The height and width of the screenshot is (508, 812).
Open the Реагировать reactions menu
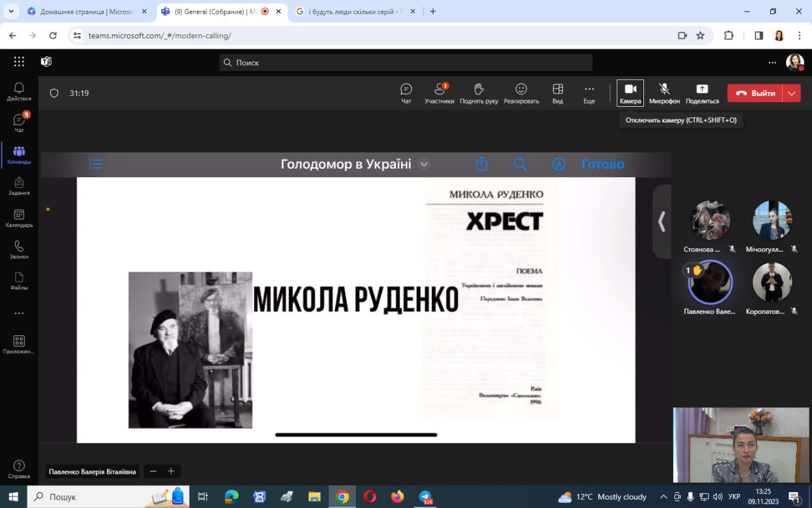(521, 93)
